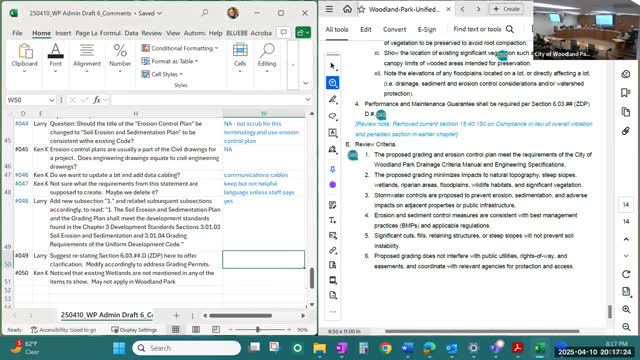Choose the Acrobat freehand draw tool
Image resolution: width=640 pixels, height=360 pixels.
click(x=333, y=116)
